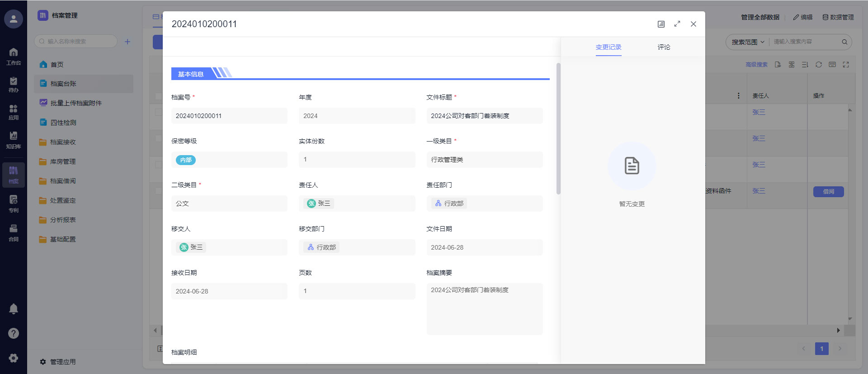Click the three-dot column options icon
Screen dimensions: 868x374
pos(738,96)
